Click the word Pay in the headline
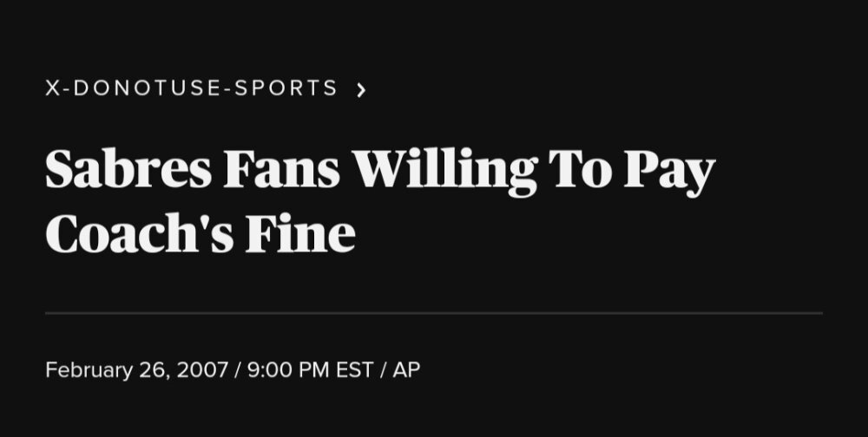 669,173
